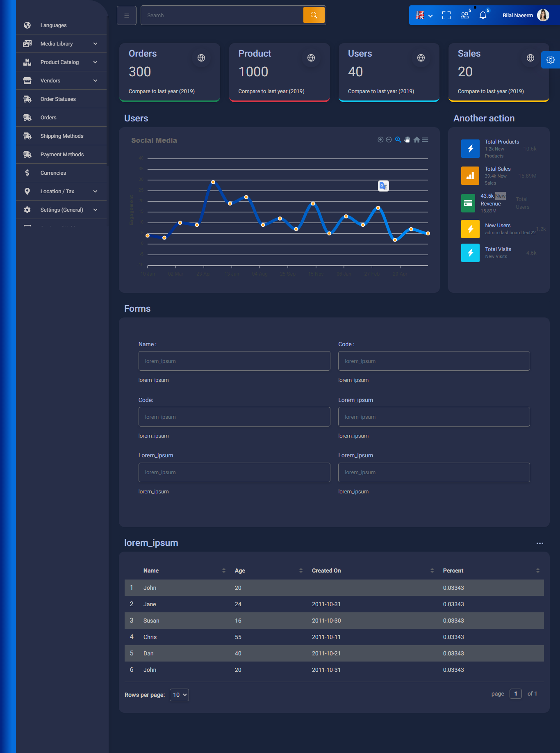Focus the top-right Code input field
The width and height of the screenshot is (560, 753).
(434, 361)
